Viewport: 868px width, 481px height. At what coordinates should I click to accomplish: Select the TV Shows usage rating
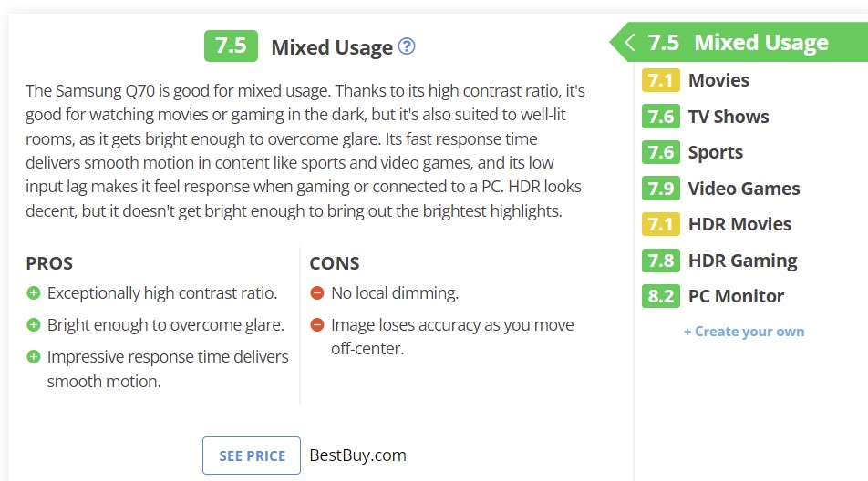(706, 117)
